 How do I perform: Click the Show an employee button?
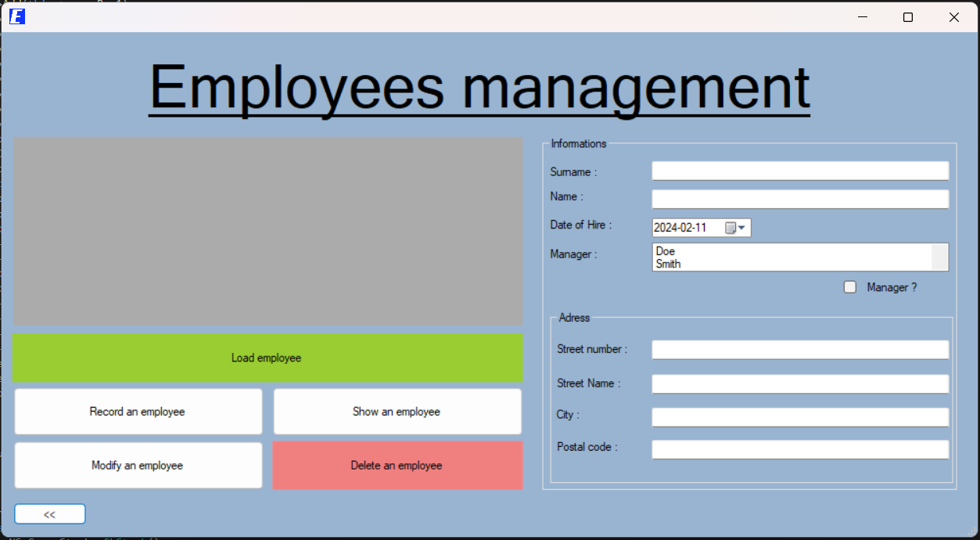pos(397,412)
